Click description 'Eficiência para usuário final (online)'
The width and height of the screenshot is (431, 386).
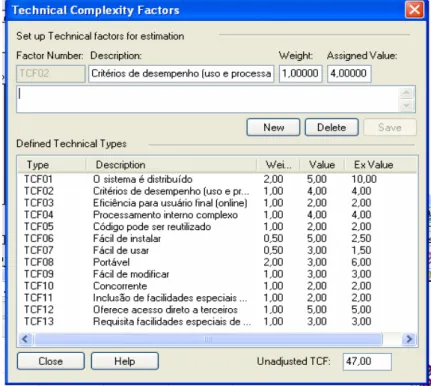[x=170, y=203]
